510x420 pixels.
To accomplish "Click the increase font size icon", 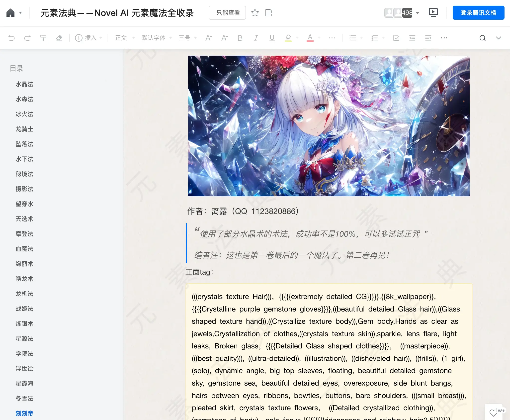I will tap(209, 38).
